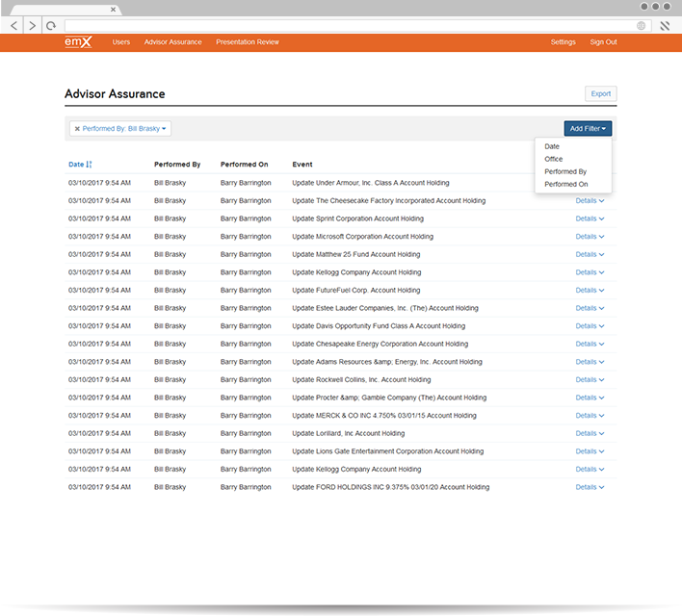Click the emX logo

click(78, 42)
